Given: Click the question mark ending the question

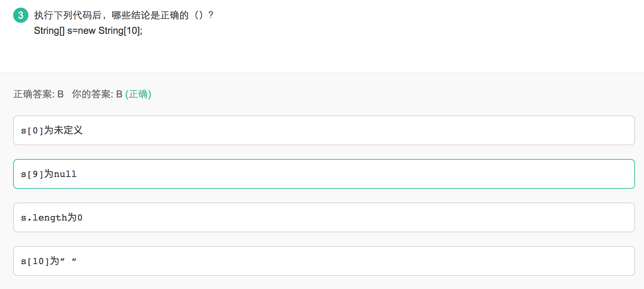Looking at the screenshot, I should pyautogui.click(x=211, y=15).
